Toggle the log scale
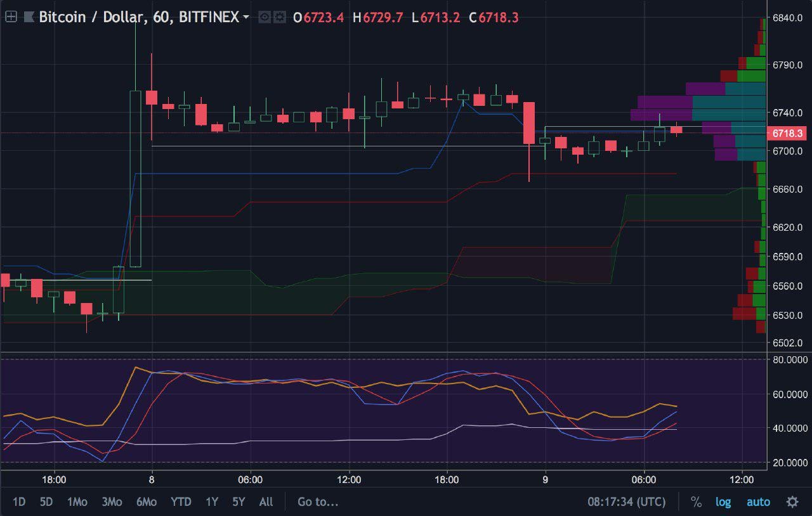 pyautogui.click(x=723, y=502)
